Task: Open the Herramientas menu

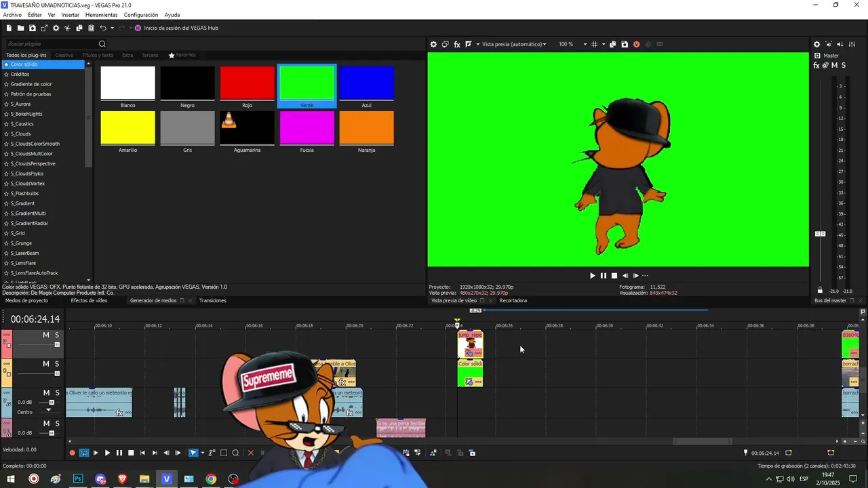Action: [101, 15]
